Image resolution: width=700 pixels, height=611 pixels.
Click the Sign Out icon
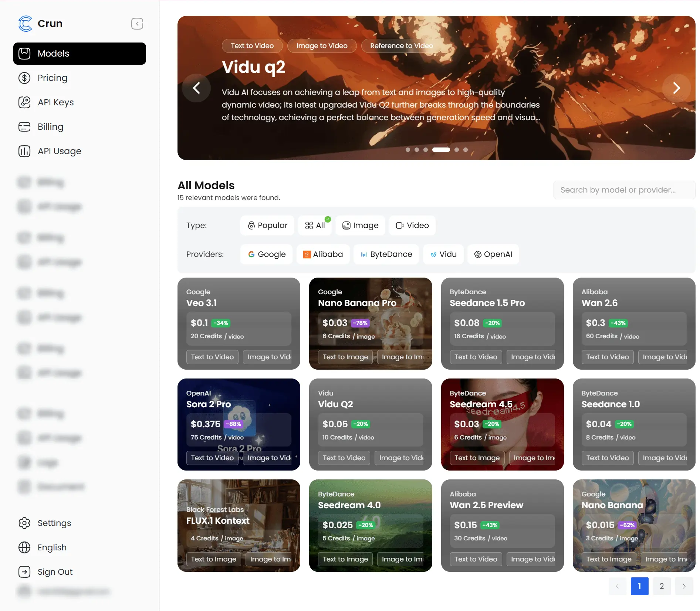pyautogui.click(x=24, y=572)
